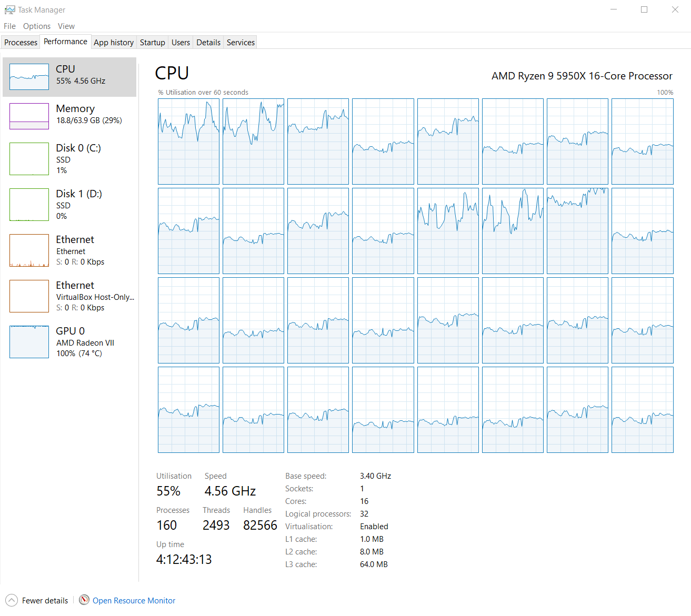Click the Resource Monitor icon

point(84,600)
